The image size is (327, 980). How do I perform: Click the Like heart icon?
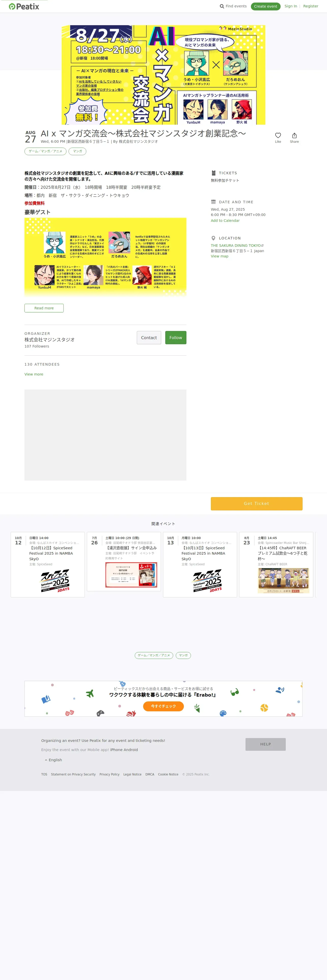coord(278,135)
